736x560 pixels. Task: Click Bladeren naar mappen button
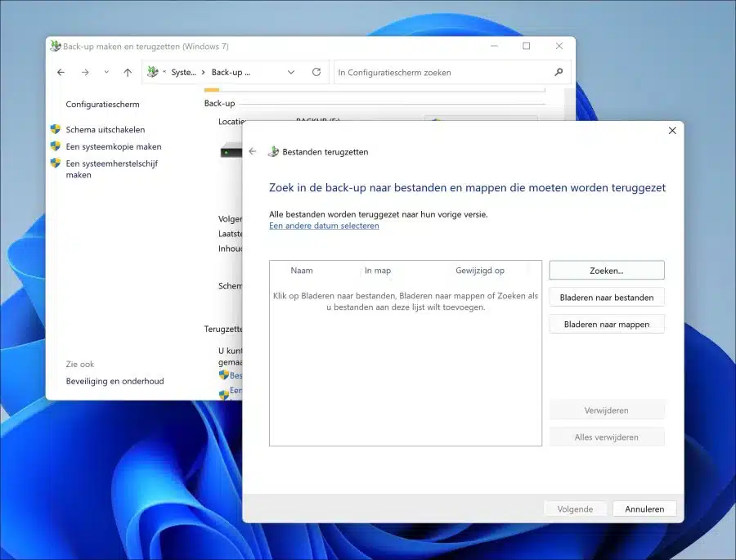[607, 324]
